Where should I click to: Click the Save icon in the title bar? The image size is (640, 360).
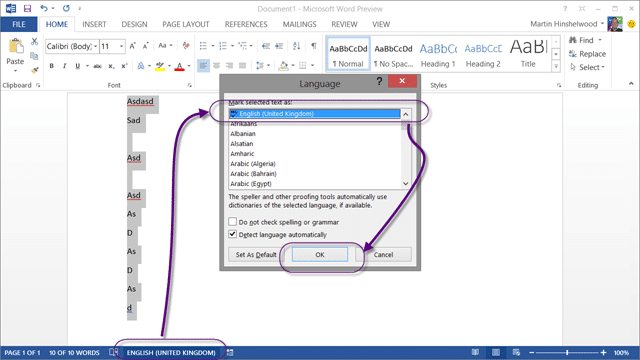(27, 8)
